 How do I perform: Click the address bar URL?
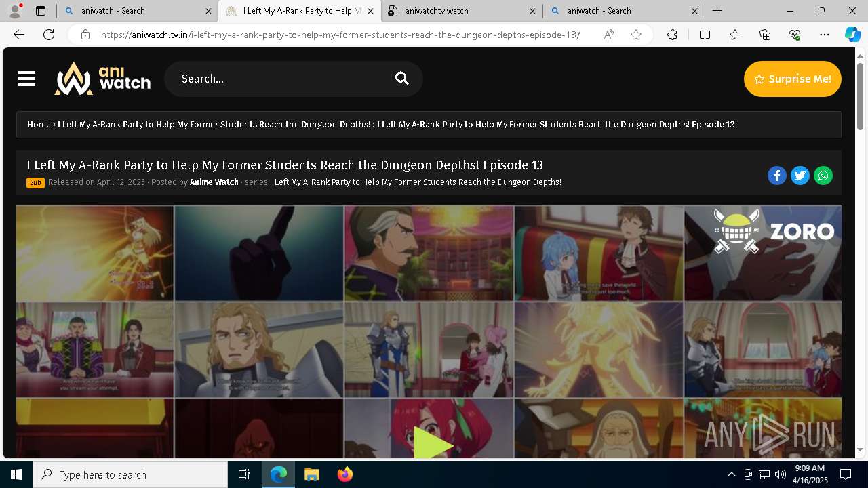340,35
